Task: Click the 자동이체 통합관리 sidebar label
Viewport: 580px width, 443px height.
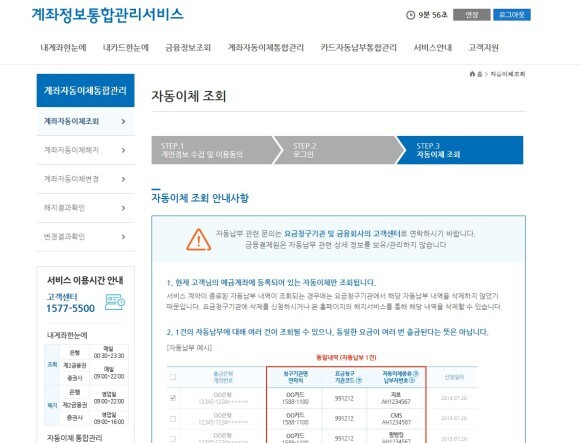Action: coord(74,438)
